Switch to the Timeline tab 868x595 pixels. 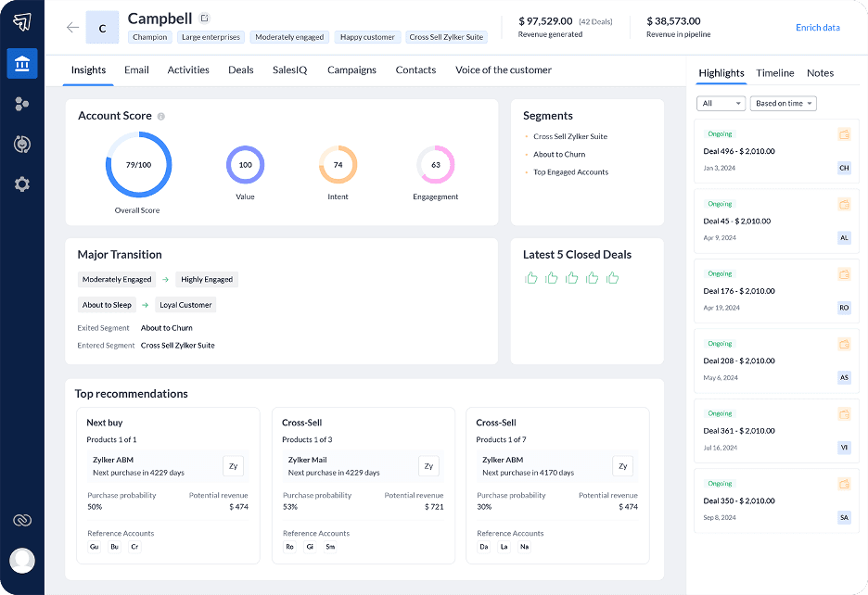point(774,73)
